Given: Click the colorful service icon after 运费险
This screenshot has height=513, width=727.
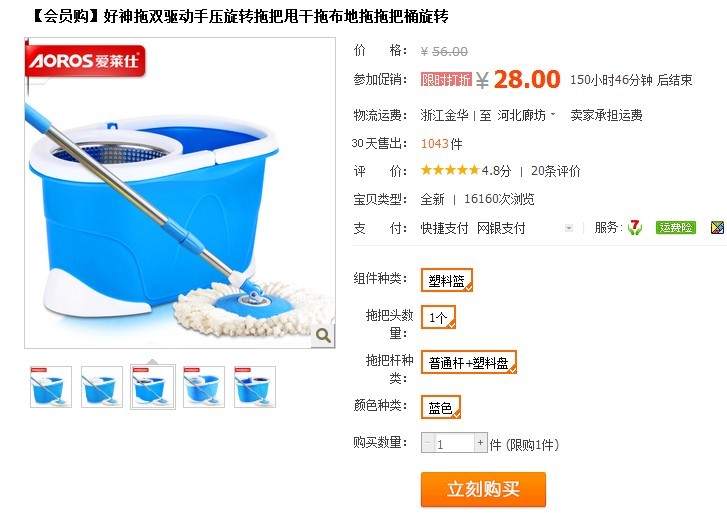Looking at the screenshot, I should pos(717,227).
